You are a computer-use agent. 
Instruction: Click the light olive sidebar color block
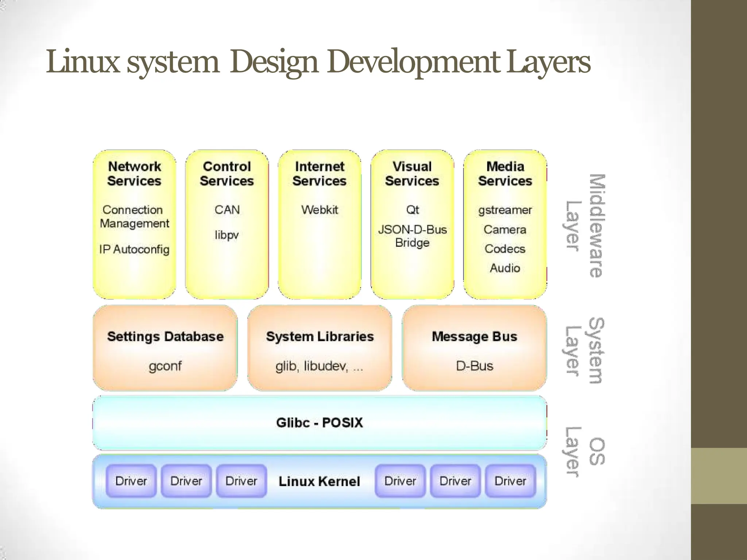pyautogui.click(x=719, y=476)
